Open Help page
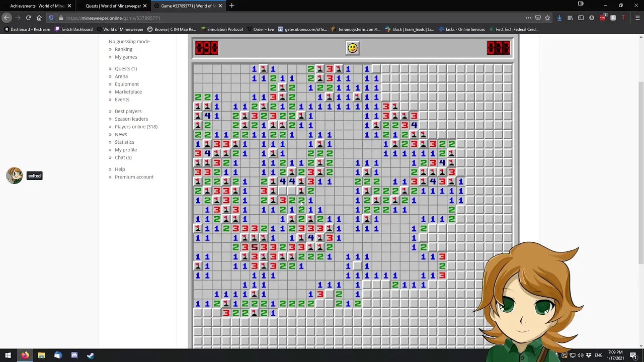The height and width of the screenshot is (362, 644). (120, 169)
